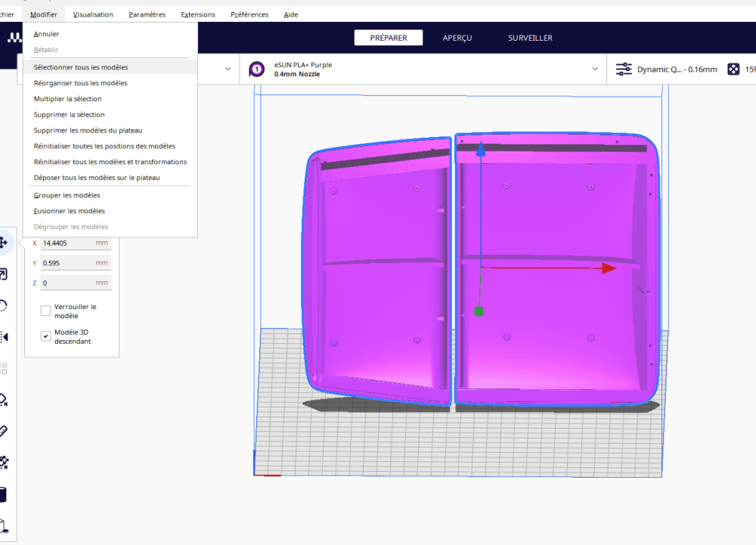This screenshot has height=545, width=756.
Task: Select the ruler Measure tool icon
Action: 4,432
